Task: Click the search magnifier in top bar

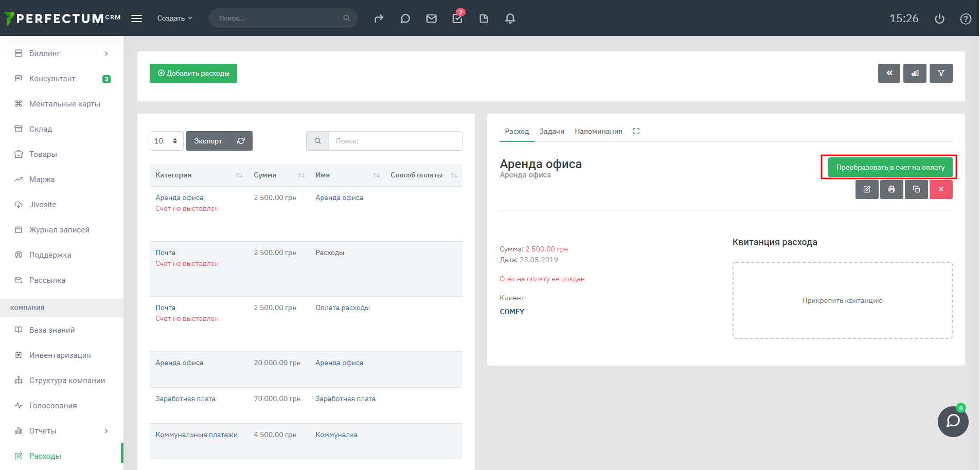Action: 347,18
